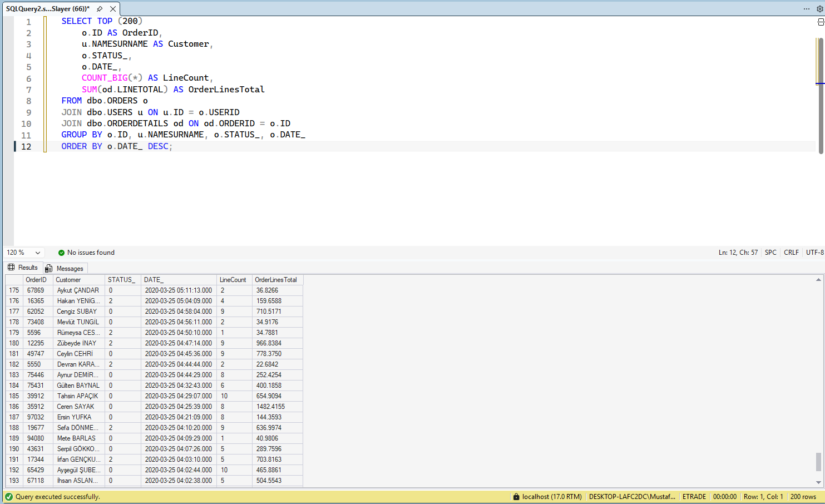Viewport: 825px width, 504px height.
Task: Click the Row: 1, Col: 1 status entry
Action: coord(763,497)
